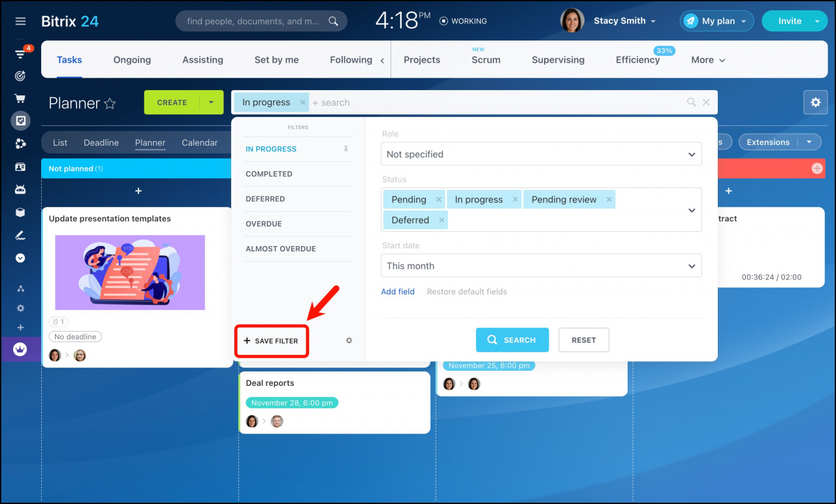Open the target goals icon in sidebar

pyautogui.click(x=20, y=76)
